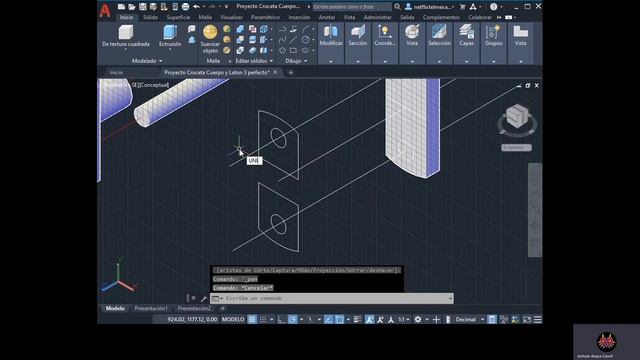Click the search magnifier icon in title bar

tap(397, 7)
